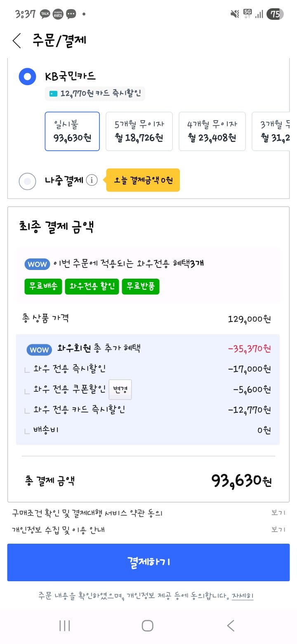Select the KB국민카드 radio button

coord(28,76)
